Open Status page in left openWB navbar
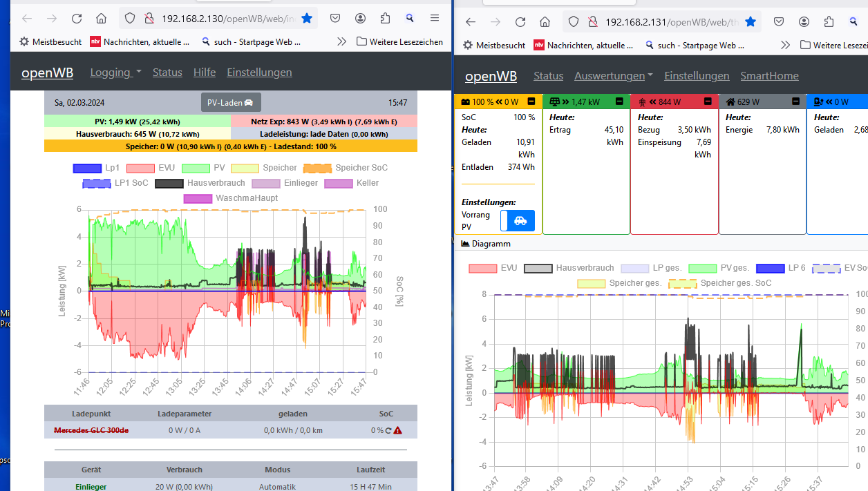 coord(167,73)
